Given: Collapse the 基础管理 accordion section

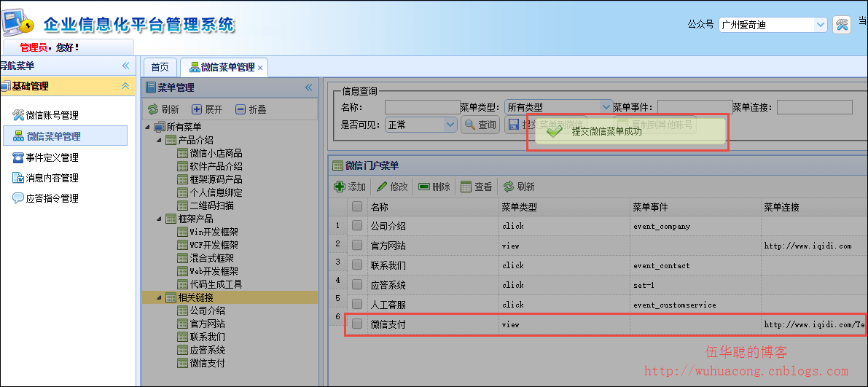Looking at the screenshot, I should (125, 86).
